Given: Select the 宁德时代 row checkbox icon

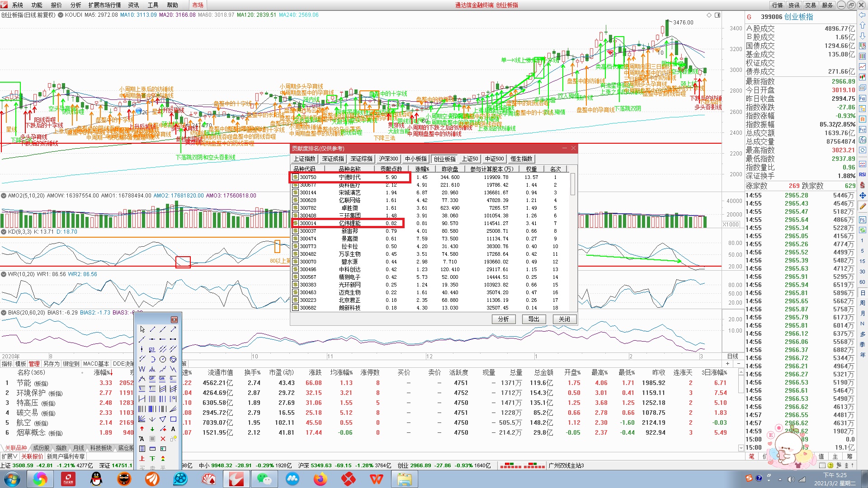Looking at the screenshot, I should [x=295, y=177].
